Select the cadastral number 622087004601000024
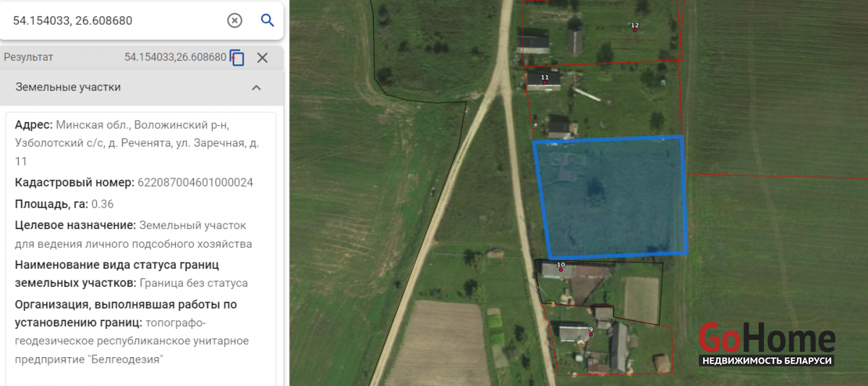Image resolution: width=868 pixels, height=386 pixels. pyautogui.click(x=195, y=182)
